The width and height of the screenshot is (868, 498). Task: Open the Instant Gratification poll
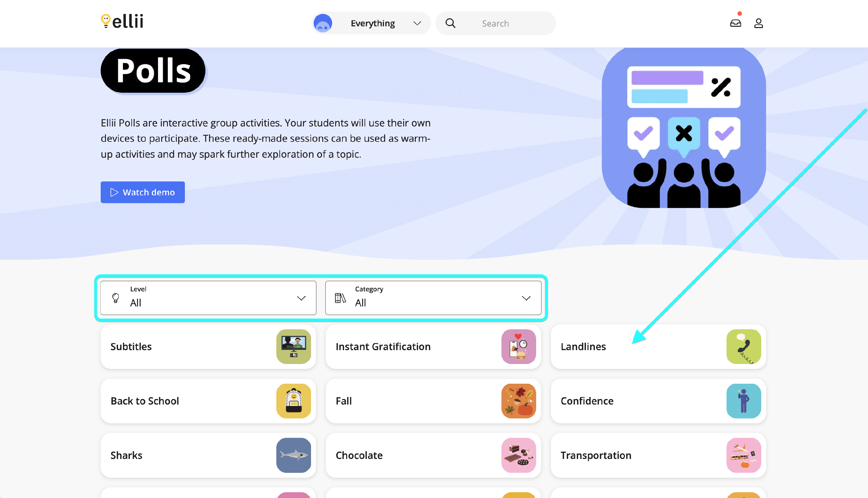pos(433,346)
